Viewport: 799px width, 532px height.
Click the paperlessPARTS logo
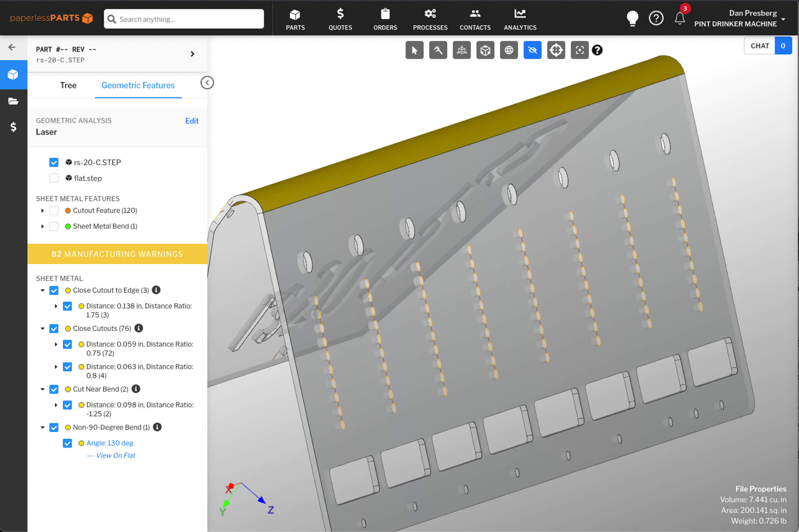pyautogui.click(x=51, y=18)
